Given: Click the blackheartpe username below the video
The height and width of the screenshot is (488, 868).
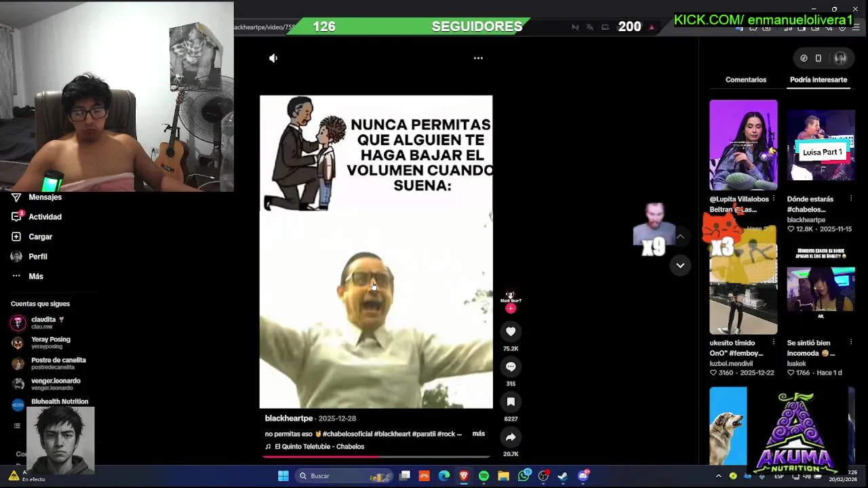Looking at the screenshot, I should coord(289,418).
